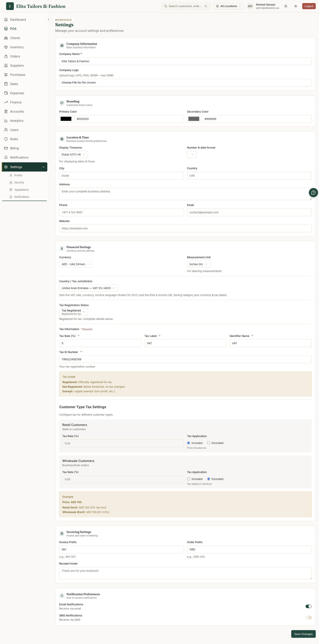The width and height of the screenshot is (319, 644).
Task: Click the Elite Tailors E logo
Action: tap(10, 6)
